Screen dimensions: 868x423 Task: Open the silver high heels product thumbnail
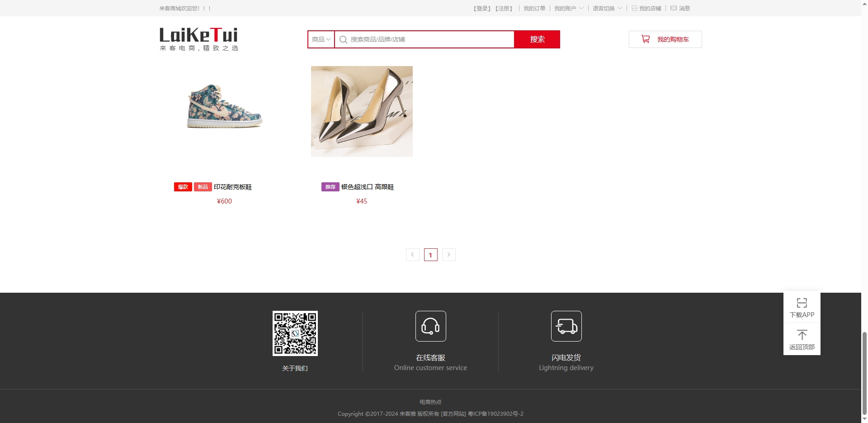[x=362, y=112]
